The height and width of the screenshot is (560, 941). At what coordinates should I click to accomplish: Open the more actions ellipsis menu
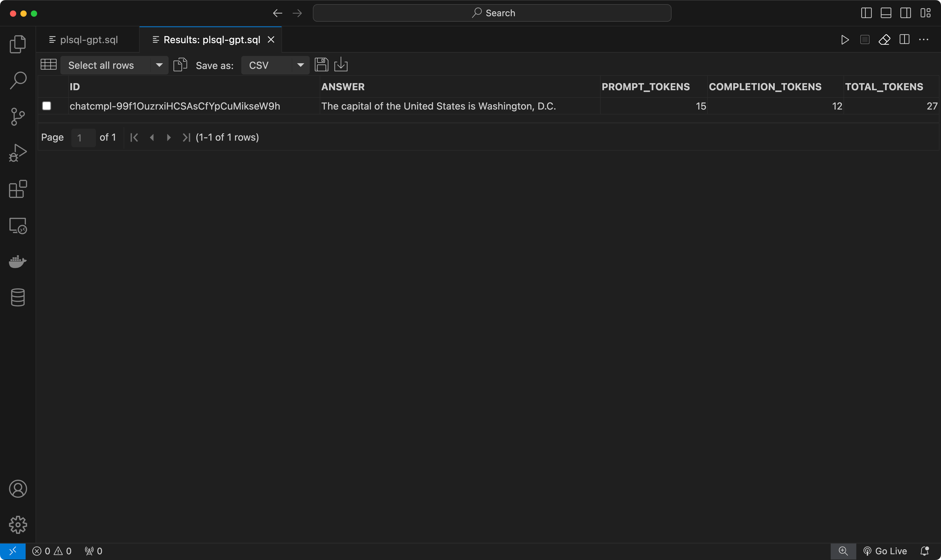tap(924, 40)
